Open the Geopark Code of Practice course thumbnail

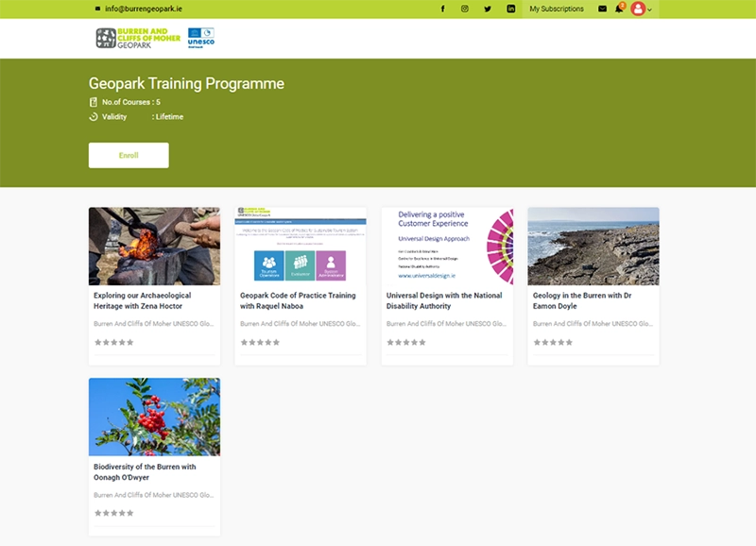(301, 247)
